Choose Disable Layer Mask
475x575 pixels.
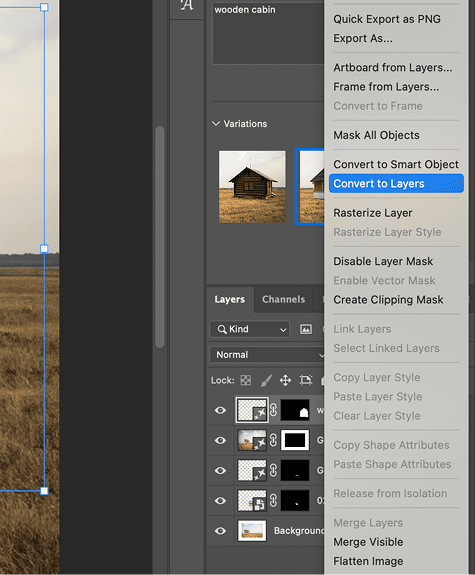click(x=383, y=261)
